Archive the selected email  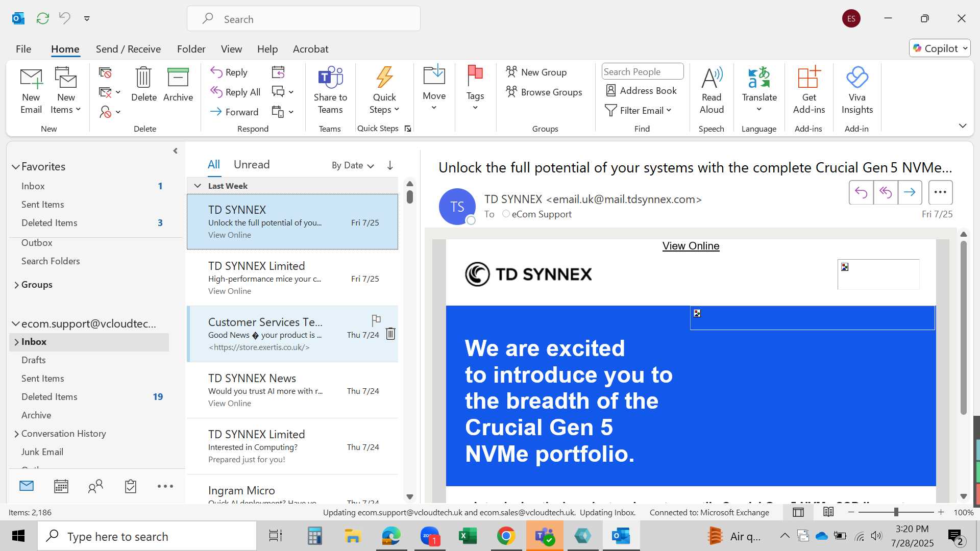[x=178, y=85]
